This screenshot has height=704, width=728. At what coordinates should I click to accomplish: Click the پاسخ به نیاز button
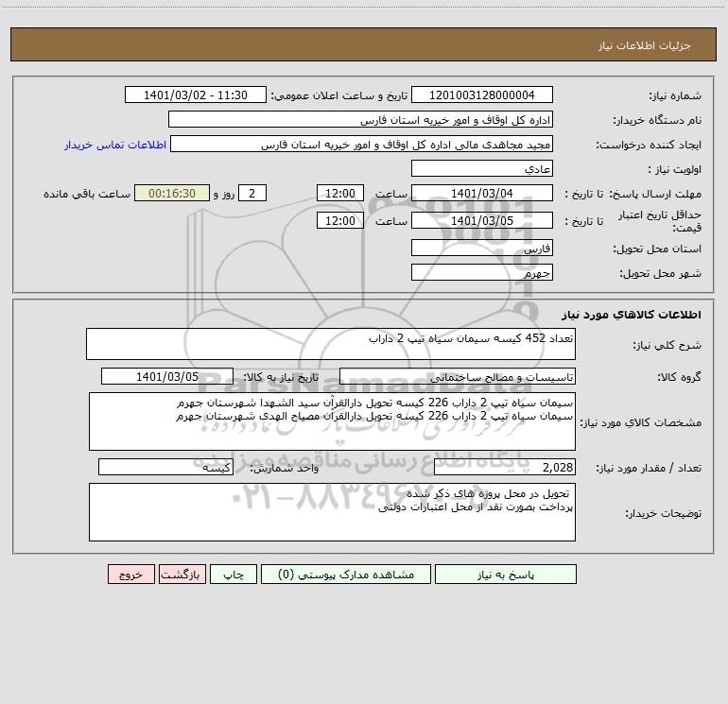tap(506, 574)
